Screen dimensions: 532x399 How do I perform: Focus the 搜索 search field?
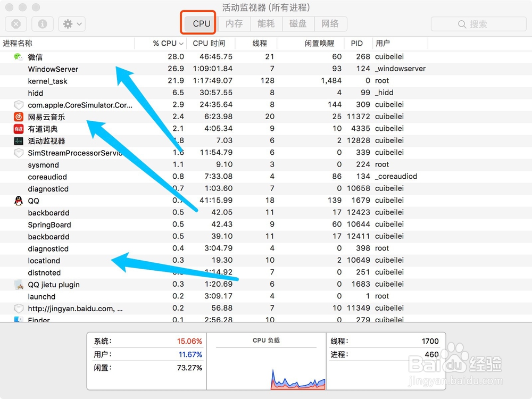point(478,24)
